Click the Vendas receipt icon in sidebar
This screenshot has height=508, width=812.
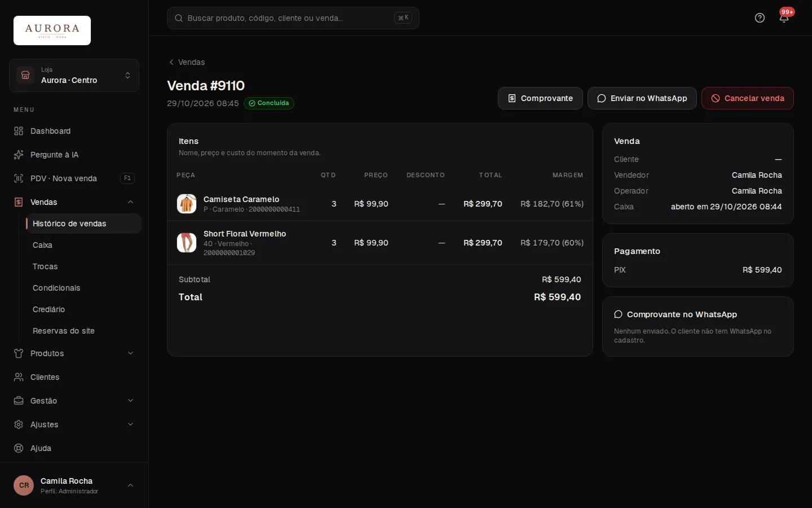tap(19, 202)
